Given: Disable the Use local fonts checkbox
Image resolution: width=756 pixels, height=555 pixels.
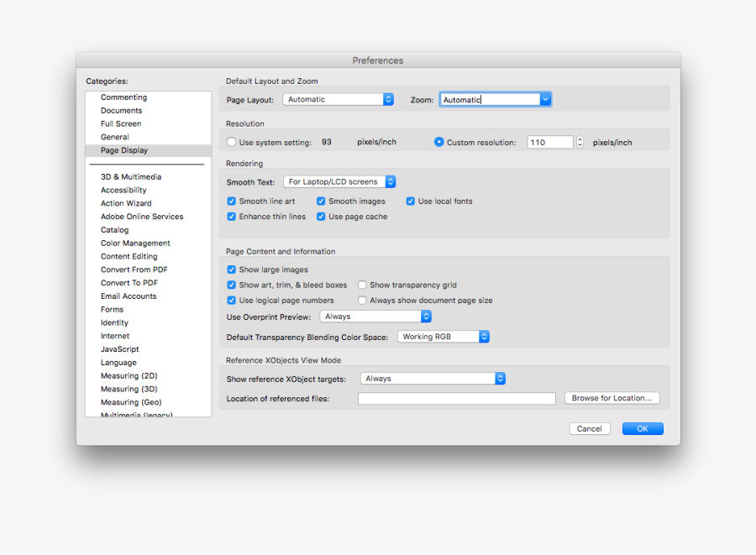Looking at the screenshot, I should coord(411,202).
